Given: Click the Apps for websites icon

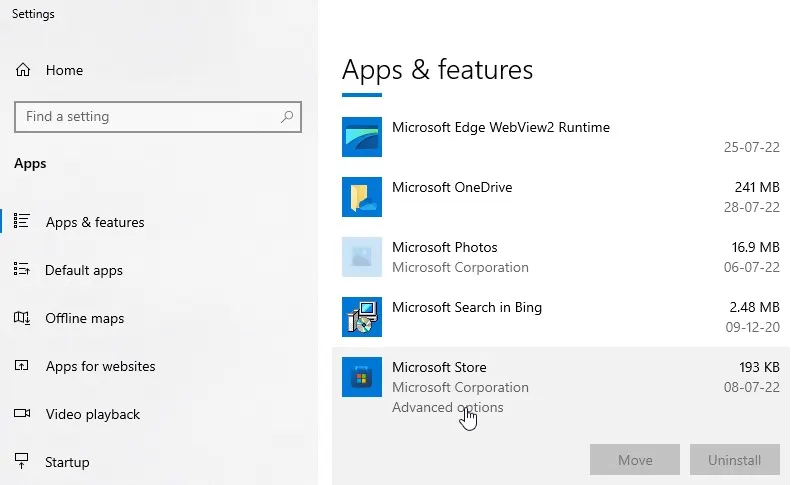Looking at the screenshot, I should coord(22,365).
